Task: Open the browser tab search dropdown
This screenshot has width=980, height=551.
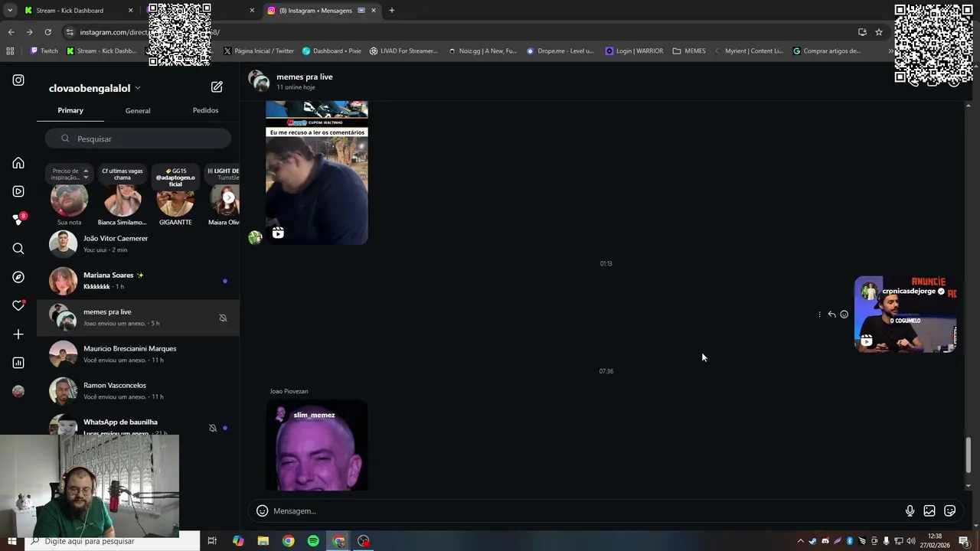Action: [x=10, y=11]
